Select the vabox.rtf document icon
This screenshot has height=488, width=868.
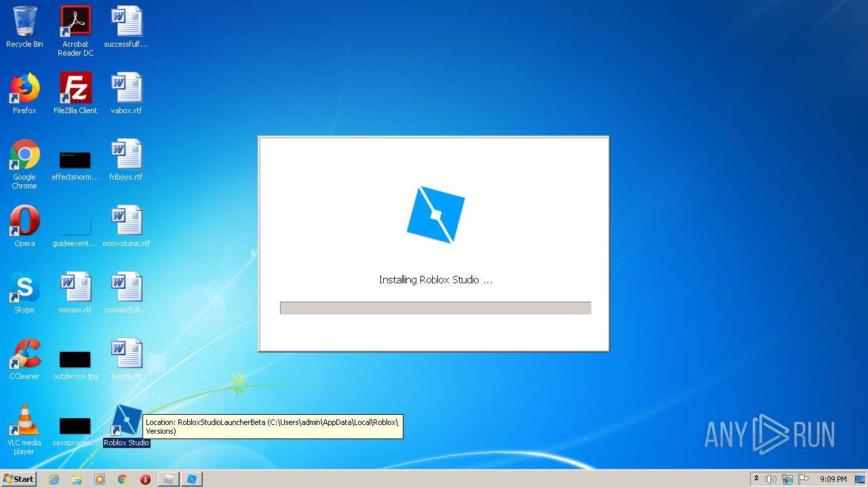point(126,94)
